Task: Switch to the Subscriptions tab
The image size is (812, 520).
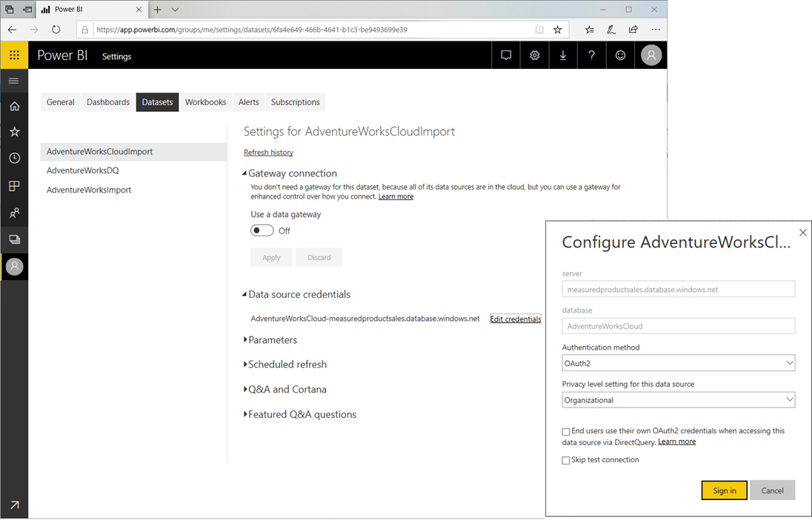Action: pyautogui.click(x=295, y=101)
